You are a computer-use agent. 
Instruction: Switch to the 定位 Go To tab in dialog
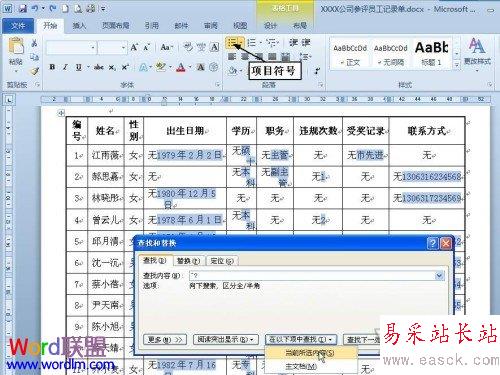tap(222, 261)
